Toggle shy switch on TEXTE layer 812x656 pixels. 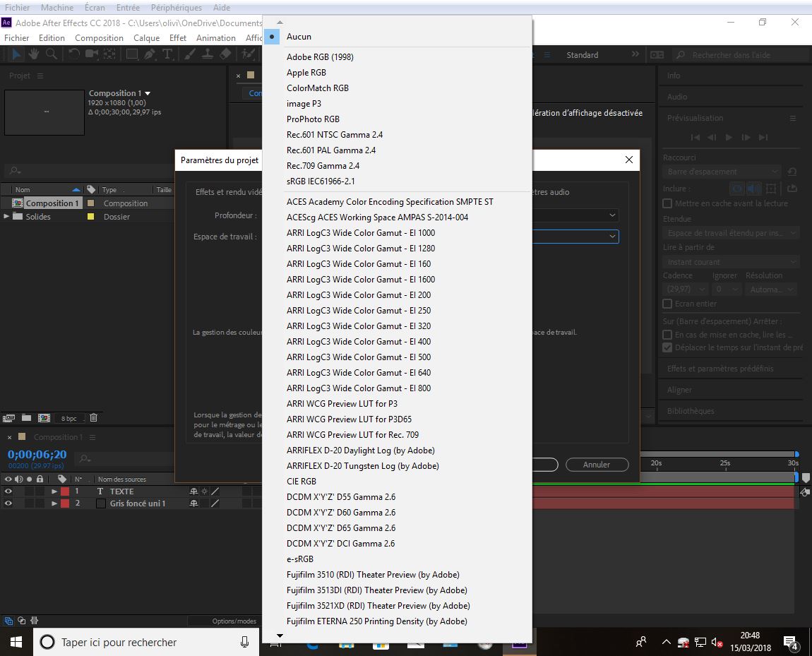click(x=193, y=491)
